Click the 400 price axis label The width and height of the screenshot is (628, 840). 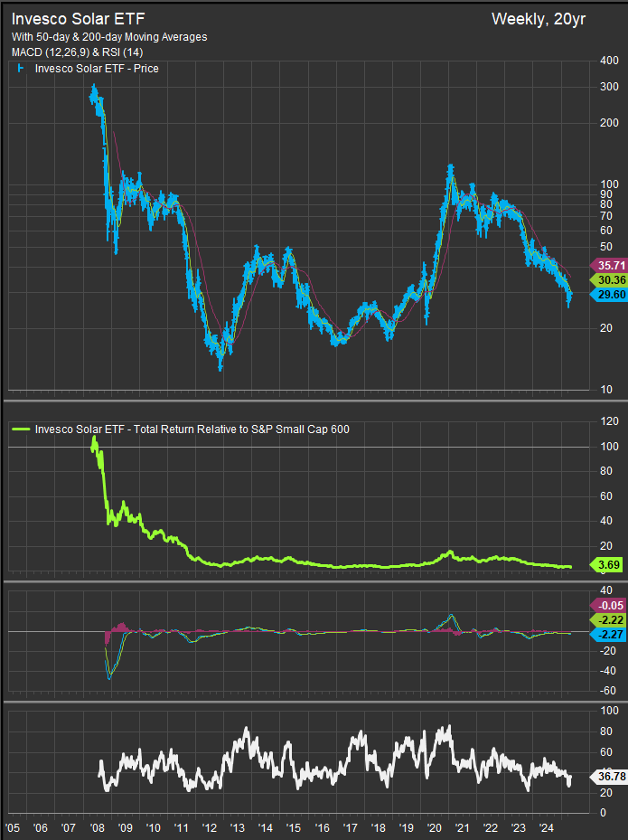pyautogui.click(x=609, y=61)
